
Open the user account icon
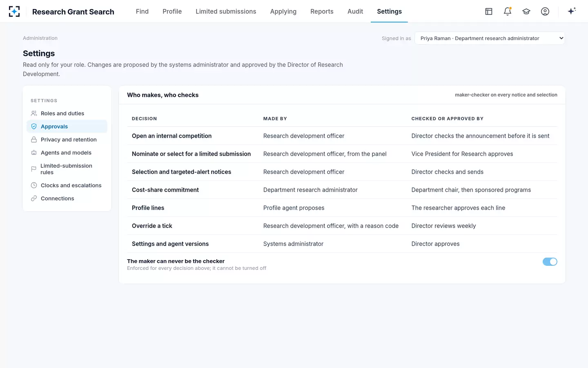pos(545,11)
